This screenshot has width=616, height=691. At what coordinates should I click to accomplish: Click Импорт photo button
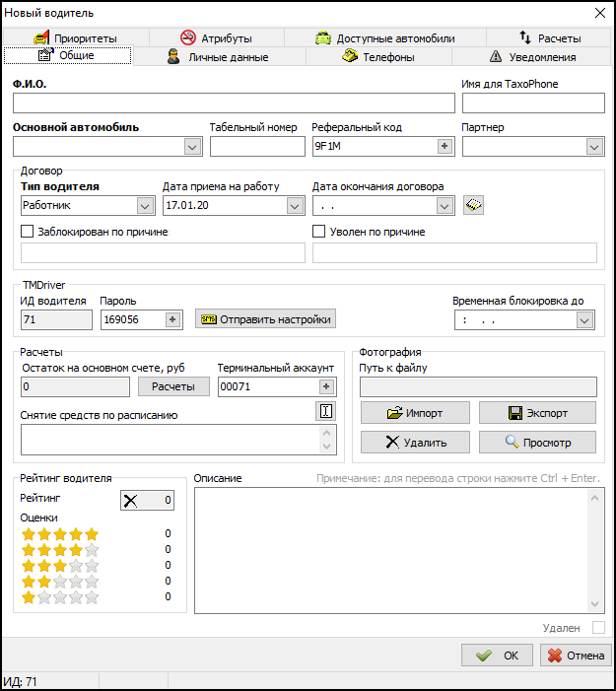(x=415, y=412)
